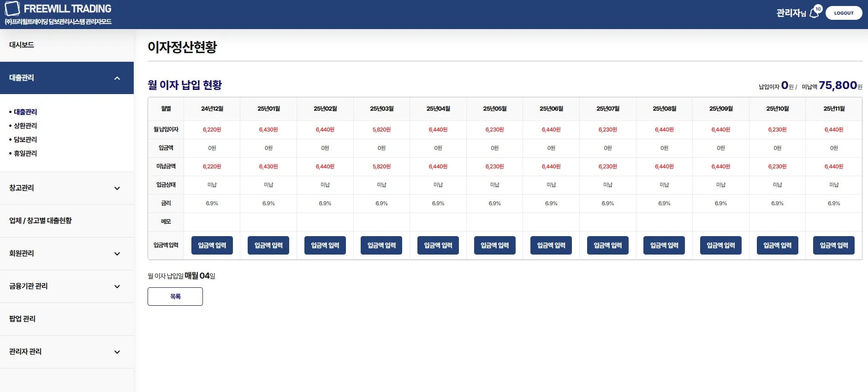Screen dimensions: 868x392
Task: Open the 대시보드 menu
Action: pyautogui.click(x=22, y=45)
